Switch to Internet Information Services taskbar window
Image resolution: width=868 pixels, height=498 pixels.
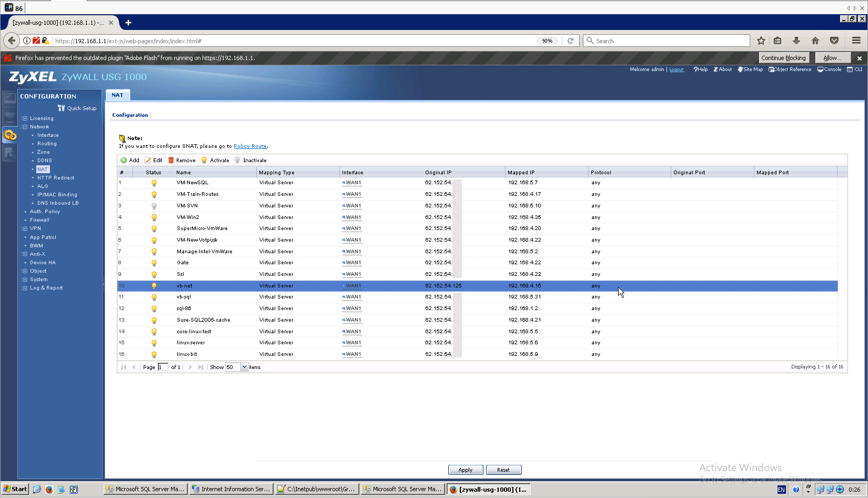coord(231,489)
